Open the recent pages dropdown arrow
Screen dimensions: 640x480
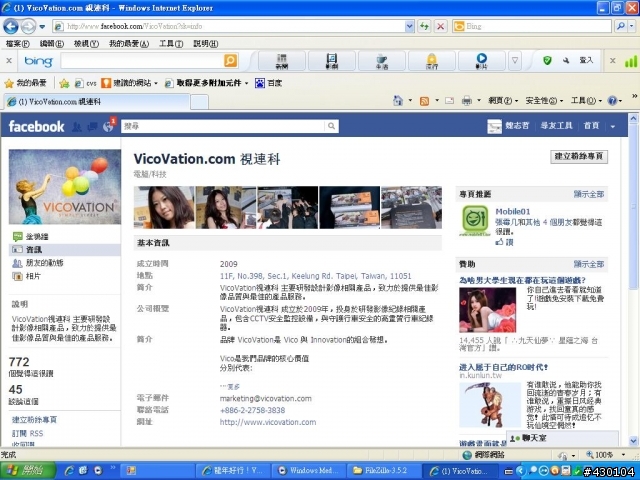(x=42, y=27)
